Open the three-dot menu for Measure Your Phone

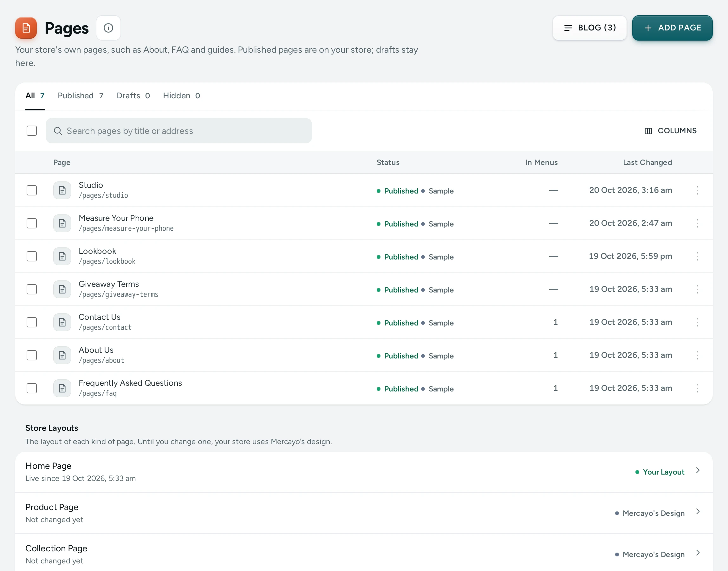(x=697, y=223)
